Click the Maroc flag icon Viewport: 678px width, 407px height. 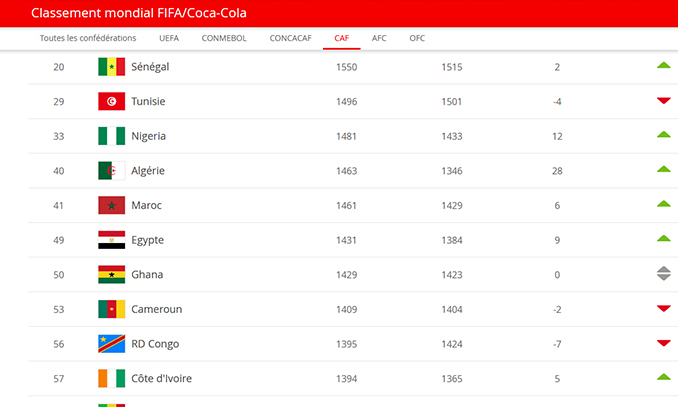tap(112, 205)
